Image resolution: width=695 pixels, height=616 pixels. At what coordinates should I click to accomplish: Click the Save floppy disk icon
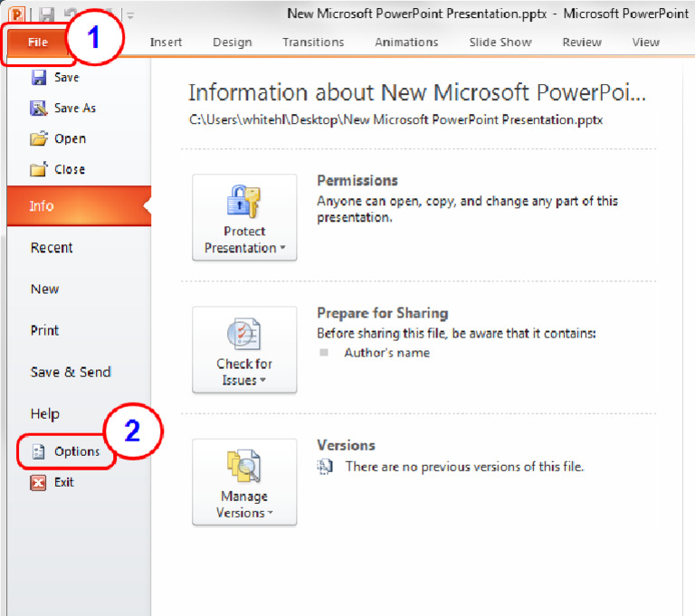(39, 77)
